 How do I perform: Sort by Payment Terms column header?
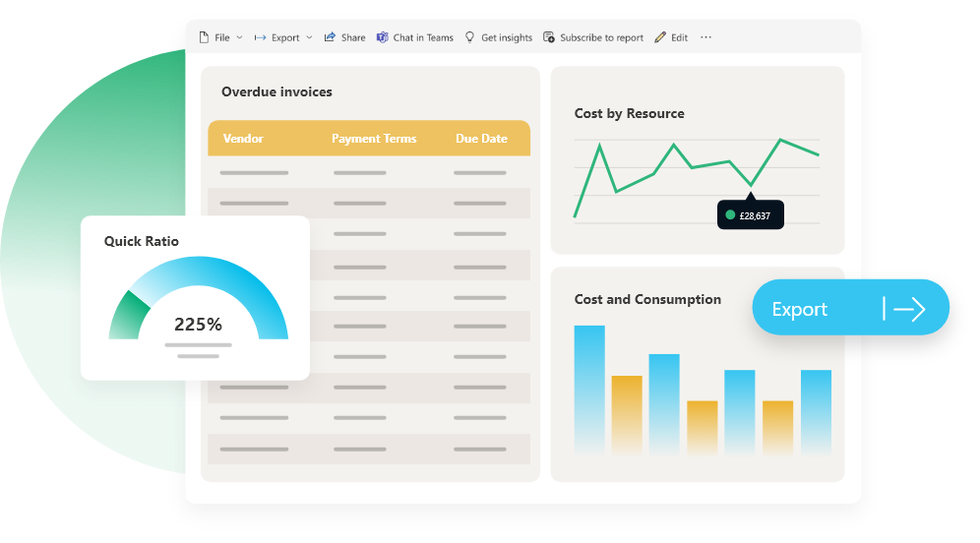374,139
